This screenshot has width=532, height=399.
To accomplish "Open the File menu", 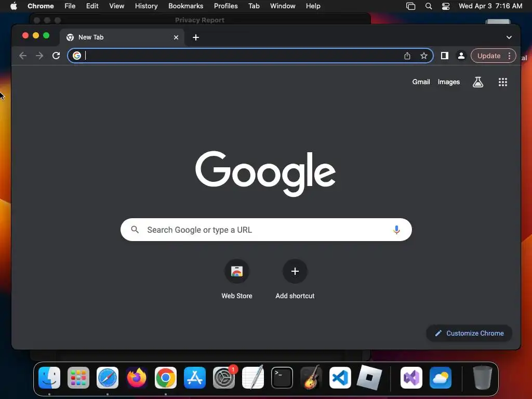I will [x=70, y=6].
